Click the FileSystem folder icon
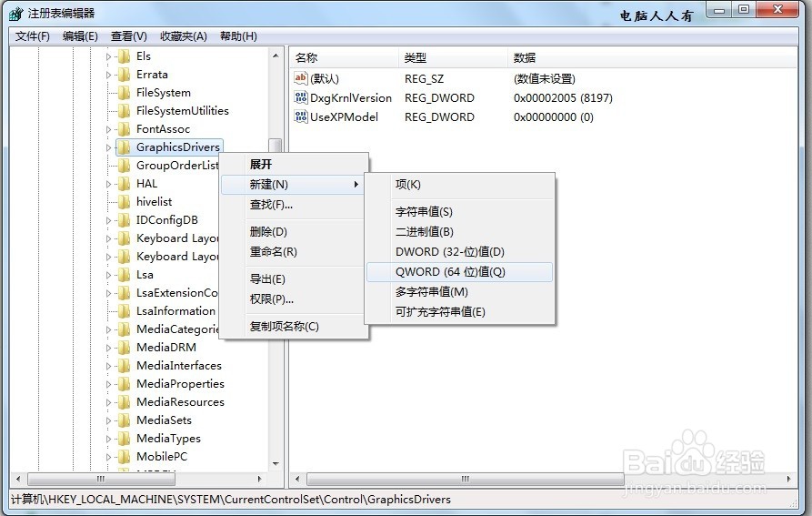 click(124, 93)
